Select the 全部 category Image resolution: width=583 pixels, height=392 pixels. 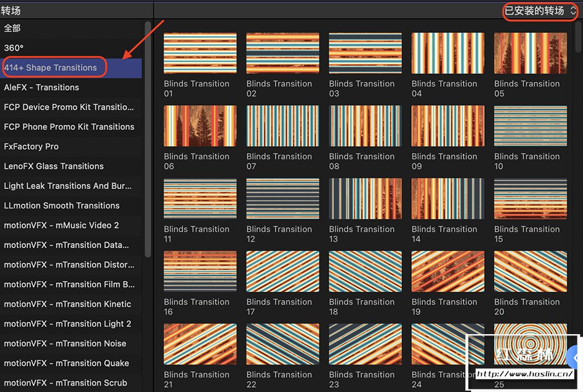click(x=12, y=28)
